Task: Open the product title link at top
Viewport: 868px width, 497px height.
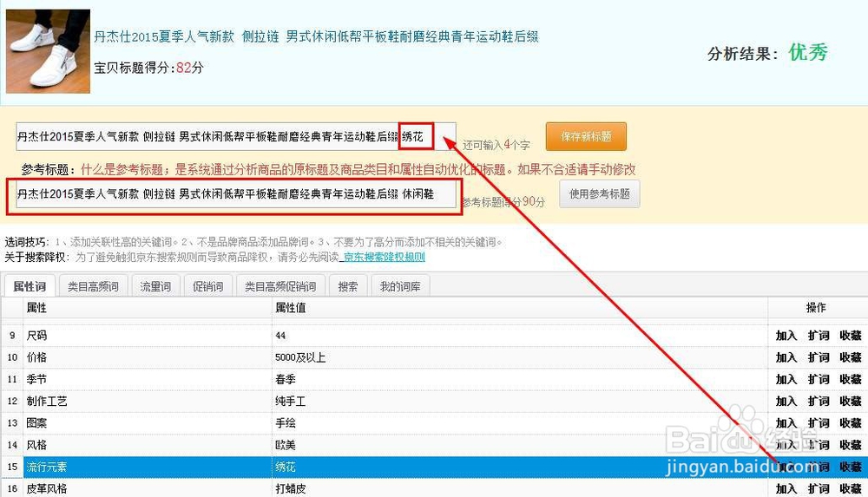Action: pos(316,37)
